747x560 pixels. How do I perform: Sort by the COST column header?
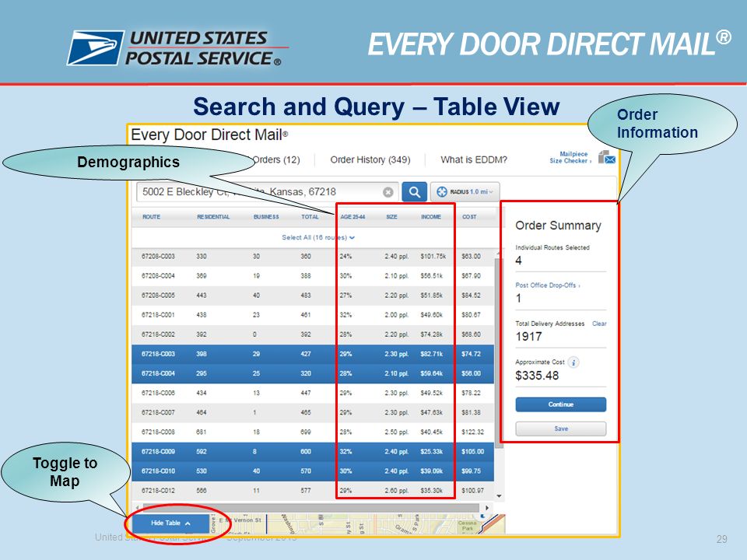[x=469, y=217]
